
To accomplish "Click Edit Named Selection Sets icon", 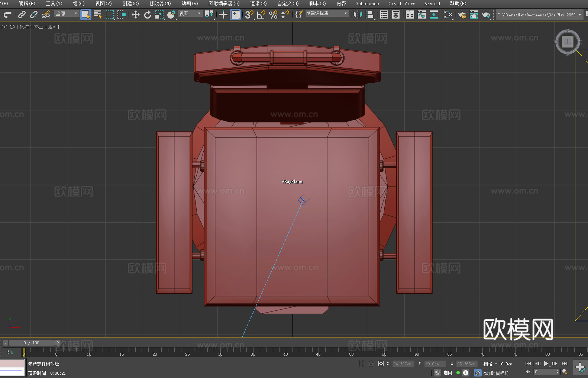I will pos(299,14).
